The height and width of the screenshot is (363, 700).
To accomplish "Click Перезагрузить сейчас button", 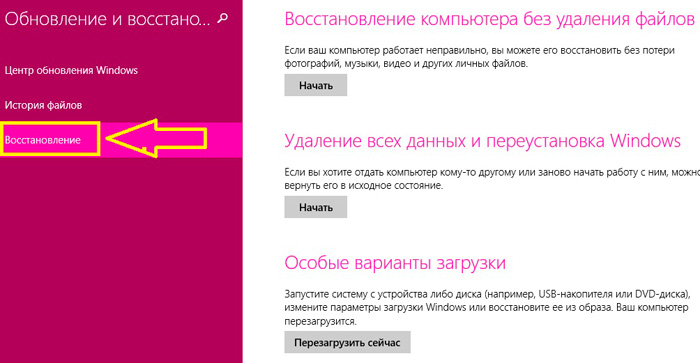I will tap(347, 342).
